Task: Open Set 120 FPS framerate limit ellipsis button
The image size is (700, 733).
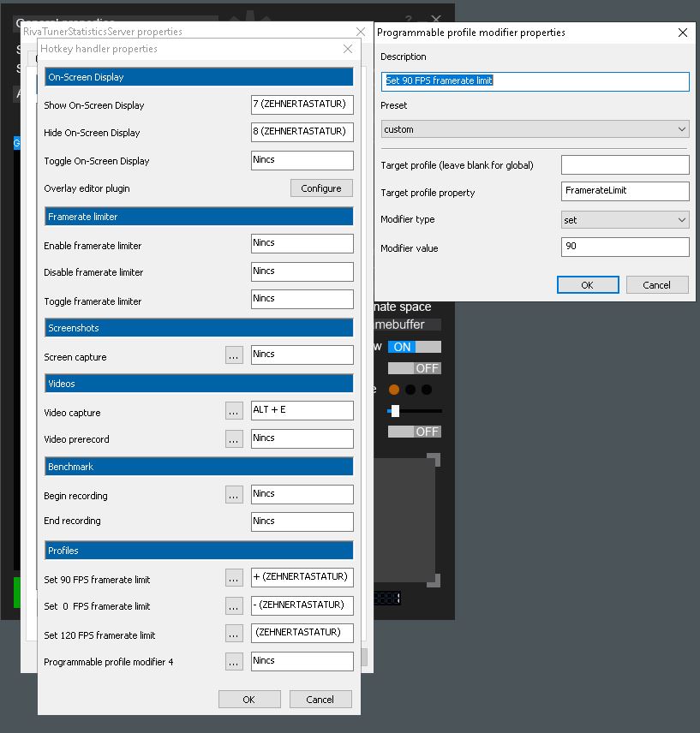Action: tap(234, 634)
